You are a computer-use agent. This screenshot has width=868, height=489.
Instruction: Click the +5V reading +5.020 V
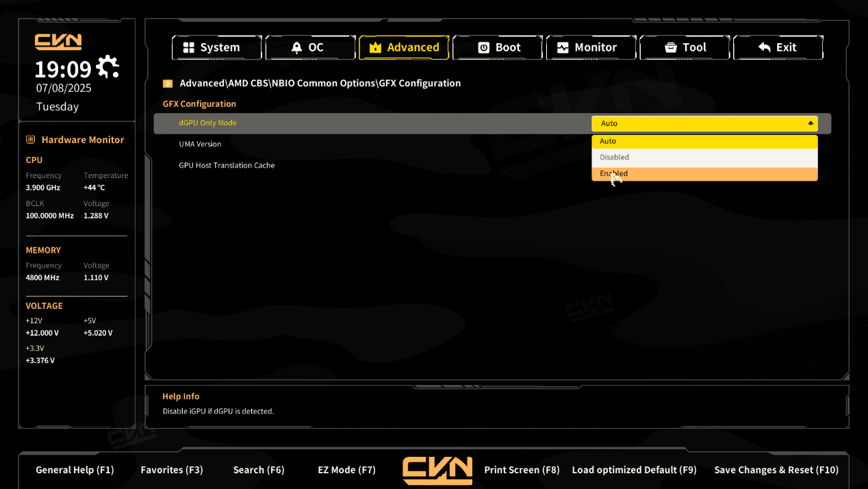[98, 334]
